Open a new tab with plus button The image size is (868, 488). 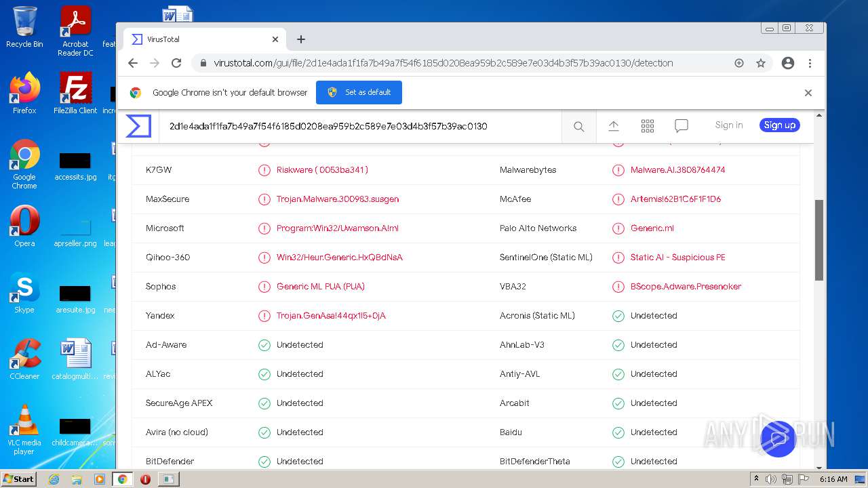click(x=301, y=39)
